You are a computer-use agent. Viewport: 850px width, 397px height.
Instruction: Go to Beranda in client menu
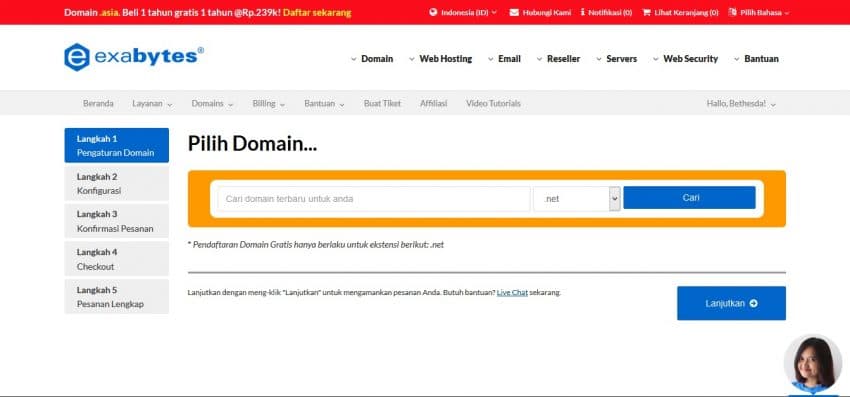[x=98, y=103]
